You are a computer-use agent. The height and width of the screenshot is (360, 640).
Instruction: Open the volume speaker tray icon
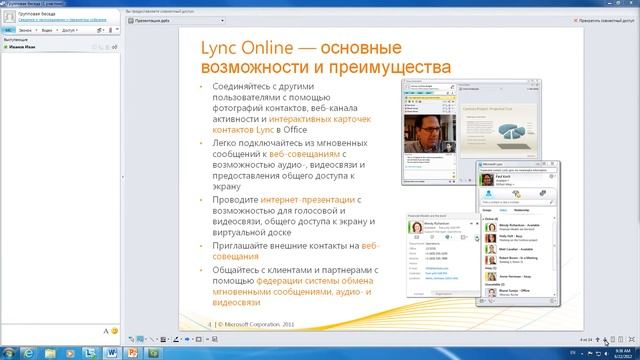pyautogui.click(x=606, y=353)
